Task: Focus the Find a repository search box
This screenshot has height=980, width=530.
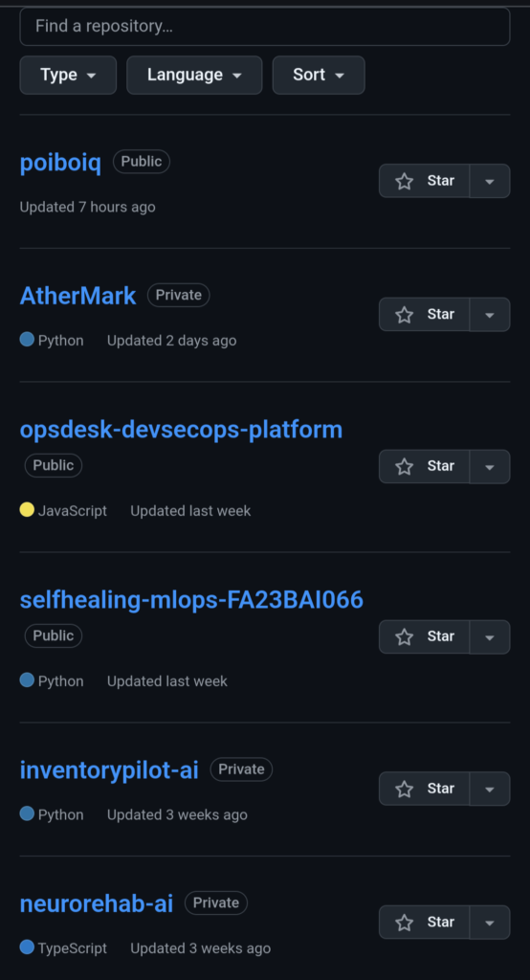Action: [x=265, y=26]
